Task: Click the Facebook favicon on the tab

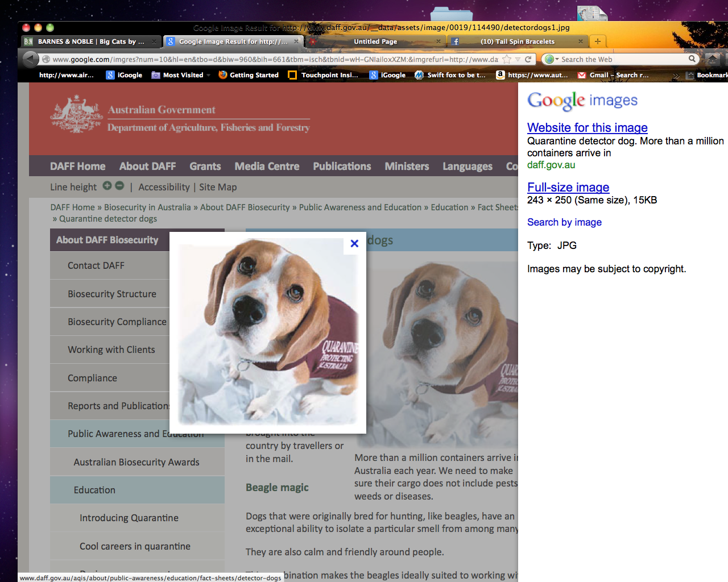Action: 455,41
